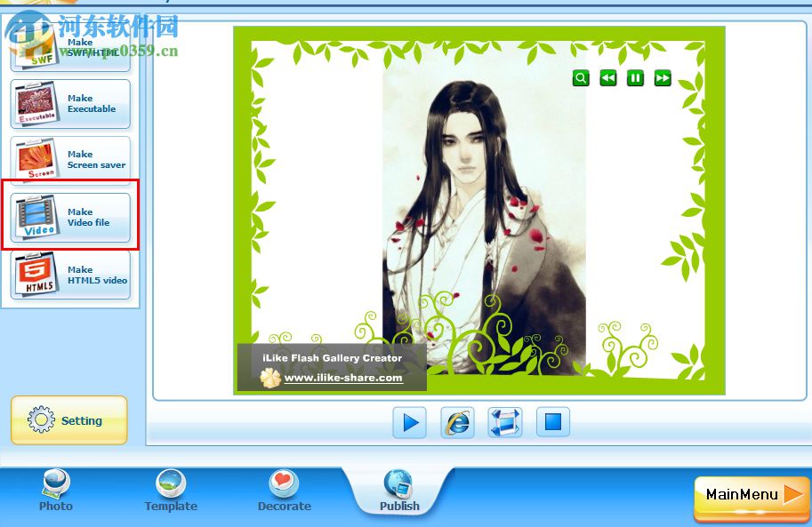Click the fullscreen preview icon
This screenshot has height=527, width=812.
[505, 422]
